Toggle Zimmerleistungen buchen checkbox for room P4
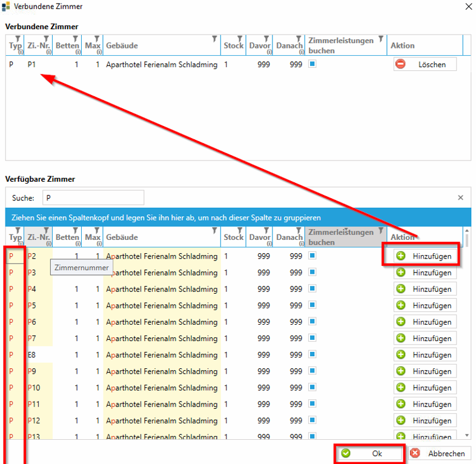 tap(312, 289)
